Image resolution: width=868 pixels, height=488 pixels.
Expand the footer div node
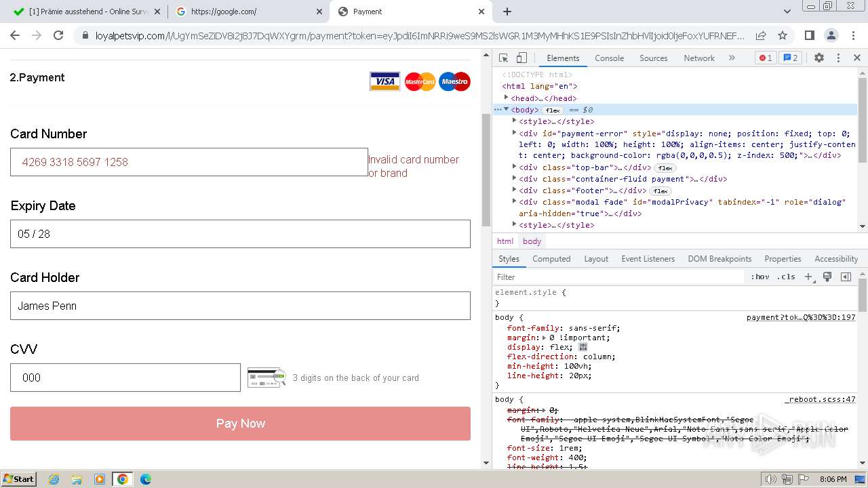pyautogui.click(x=515, y=190)
